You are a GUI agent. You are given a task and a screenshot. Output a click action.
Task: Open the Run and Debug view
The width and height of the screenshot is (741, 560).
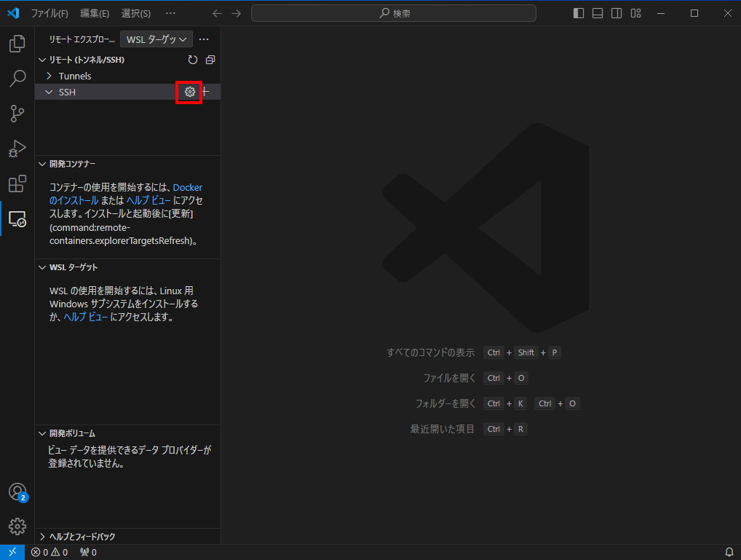tap(17, 149)
